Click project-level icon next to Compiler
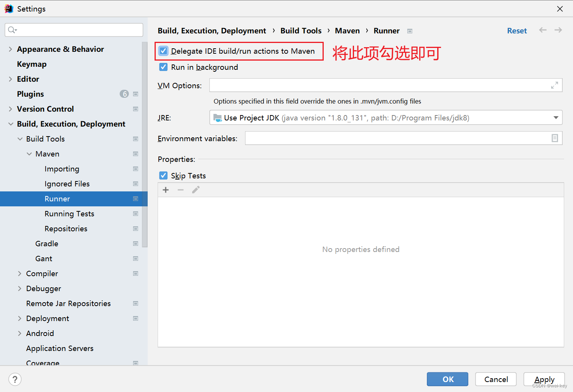The image size is (573, 392). click(x=135, y=273)
